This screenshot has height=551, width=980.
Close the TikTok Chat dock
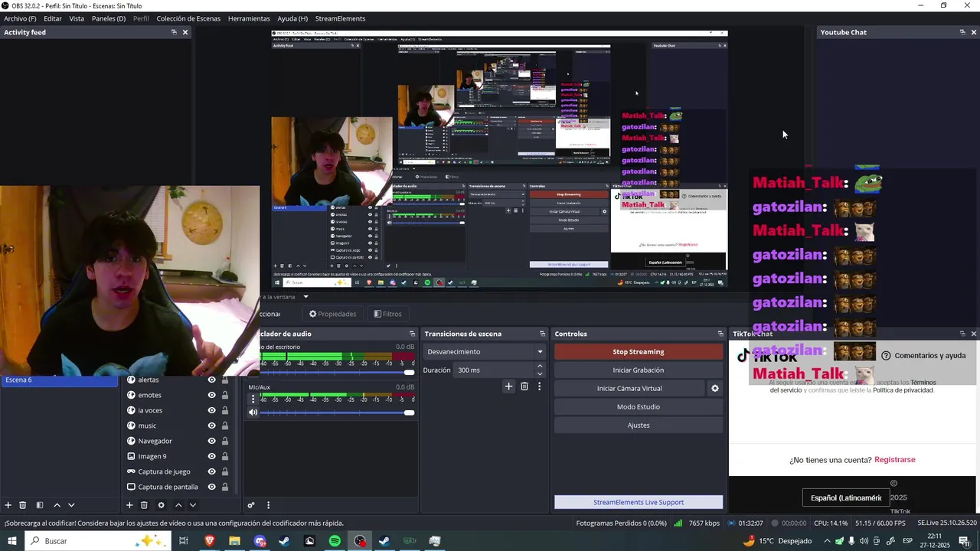click(974, 334)
